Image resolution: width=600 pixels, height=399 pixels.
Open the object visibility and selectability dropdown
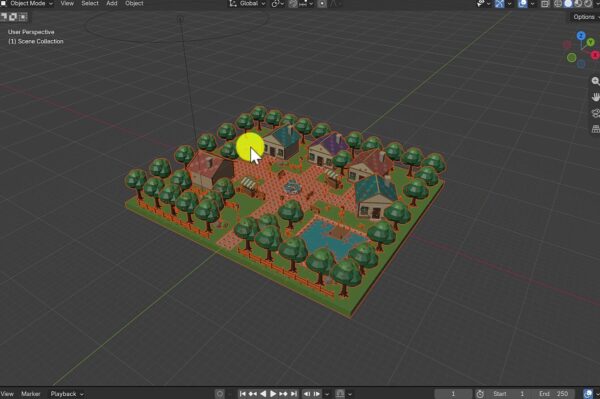point(483,4)
